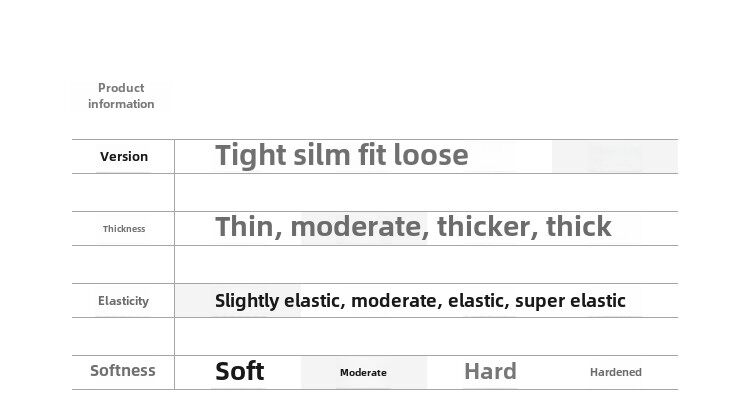Pick moderate in the Thickness row
The image size is (750, 420).
pyautogui.click(x=358, y=227)
